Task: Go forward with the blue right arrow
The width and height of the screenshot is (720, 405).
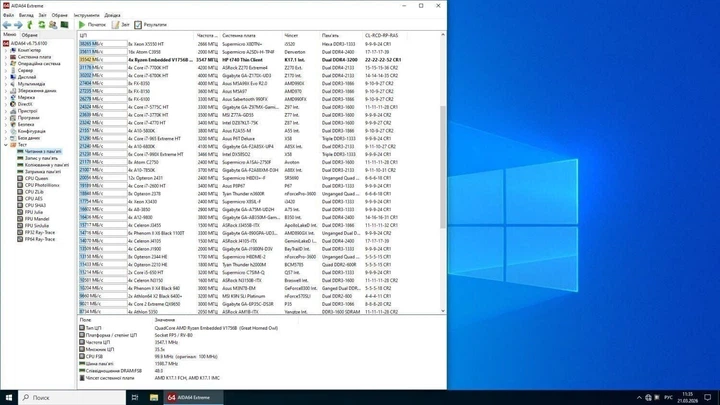Action: 18,25
